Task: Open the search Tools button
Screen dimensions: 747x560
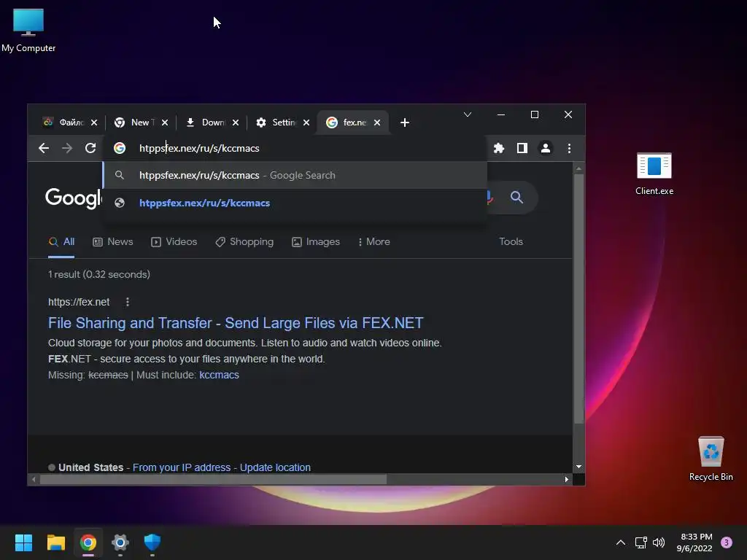Action: [x=511, y=242]
